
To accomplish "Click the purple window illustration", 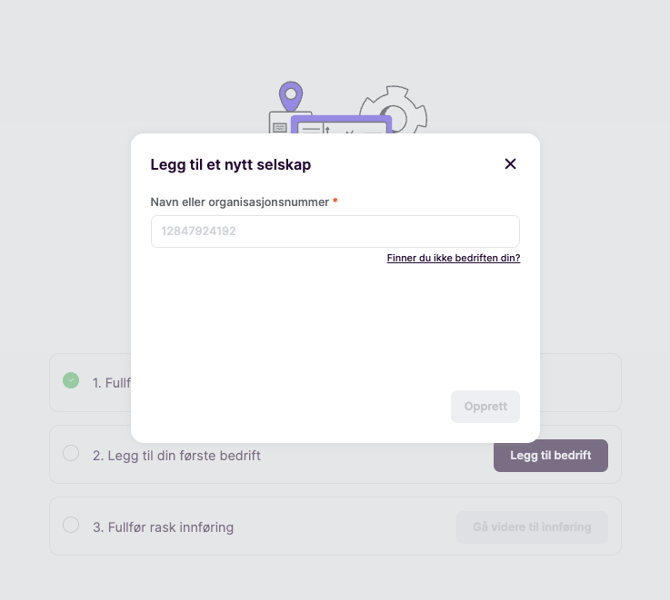I will tap(340, 125).
